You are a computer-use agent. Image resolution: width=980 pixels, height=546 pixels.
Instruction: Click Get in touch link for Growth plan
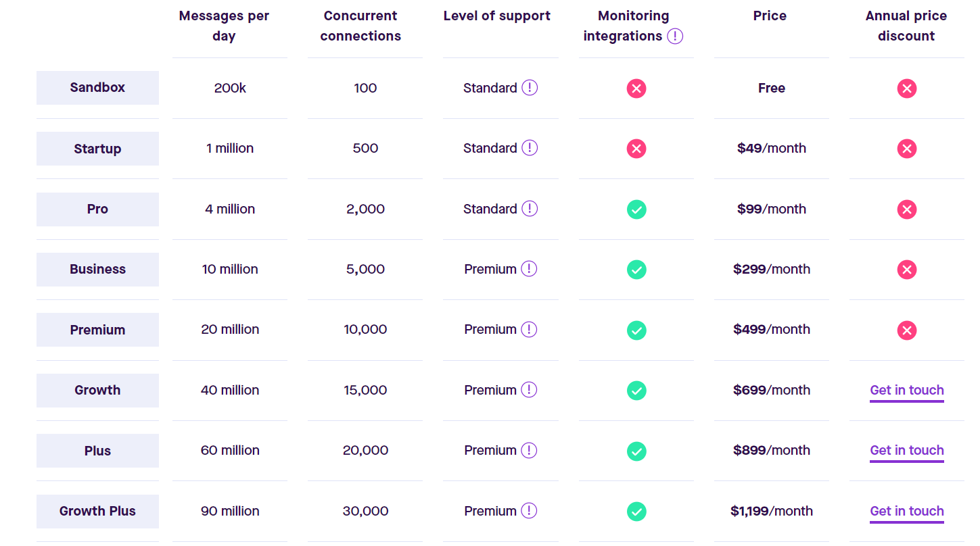point(906,390)
